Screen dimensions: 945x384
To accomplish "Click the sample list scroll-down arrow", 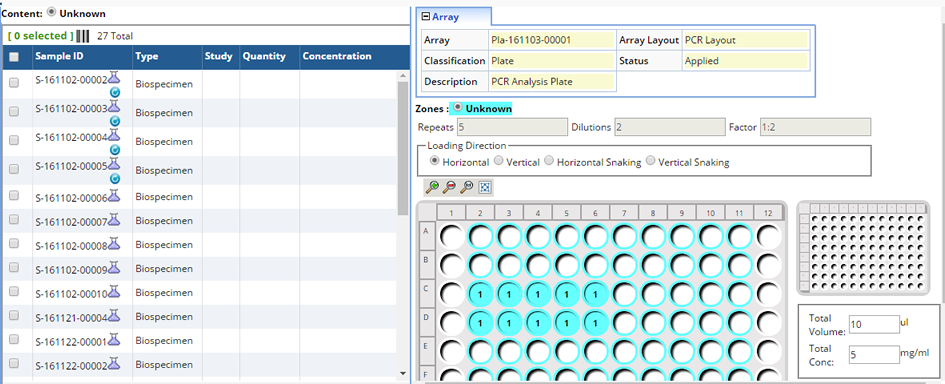I will [x=403, y=374].
